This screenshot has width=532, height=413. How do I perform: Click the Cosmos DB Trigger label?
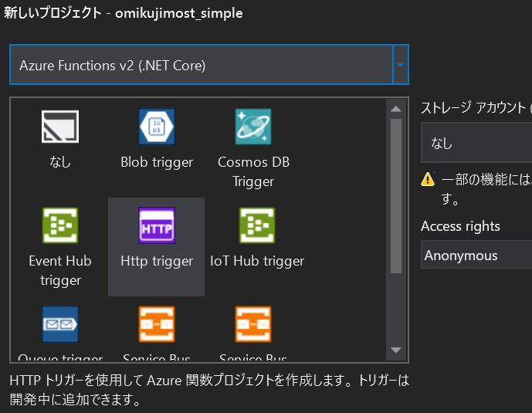click(x=253, y=171)
